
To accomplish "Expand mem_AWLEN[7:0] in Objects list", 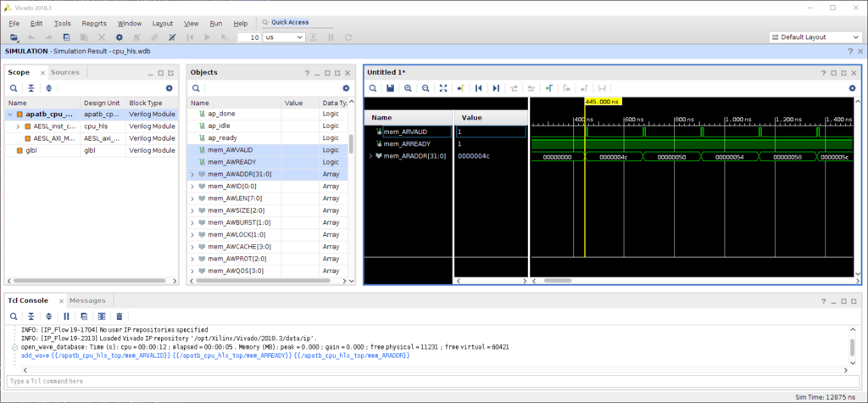I will [x=192, y=199].
